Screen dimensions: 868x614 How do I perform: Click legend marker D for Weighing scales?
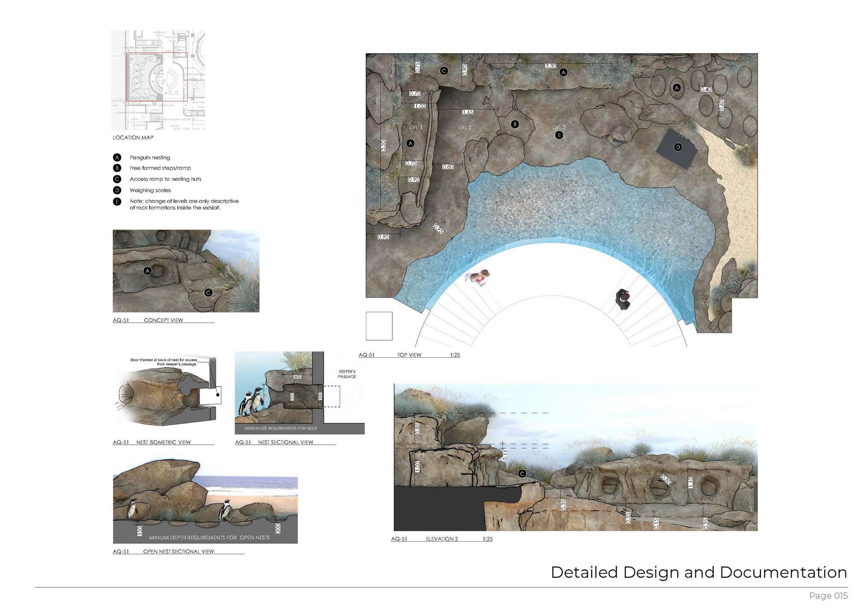[117, 190]
